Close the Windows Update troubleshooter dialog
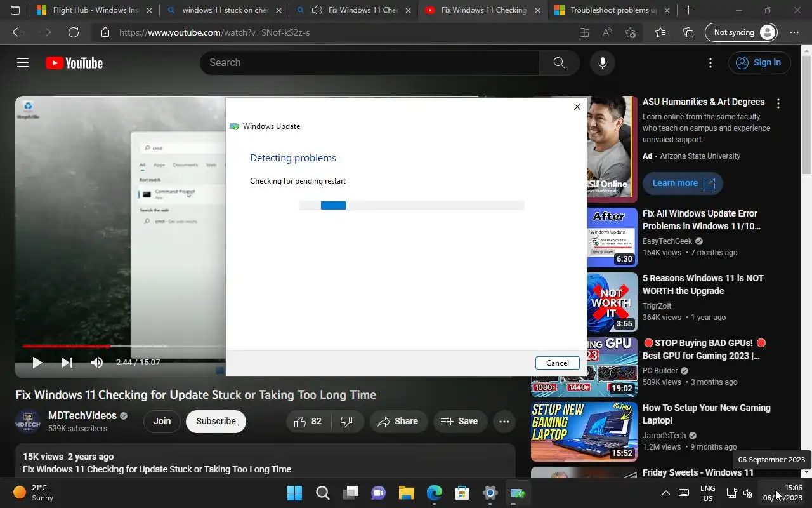Image resolution: width=812 pixels, height=508 pixels. [577, 107]
